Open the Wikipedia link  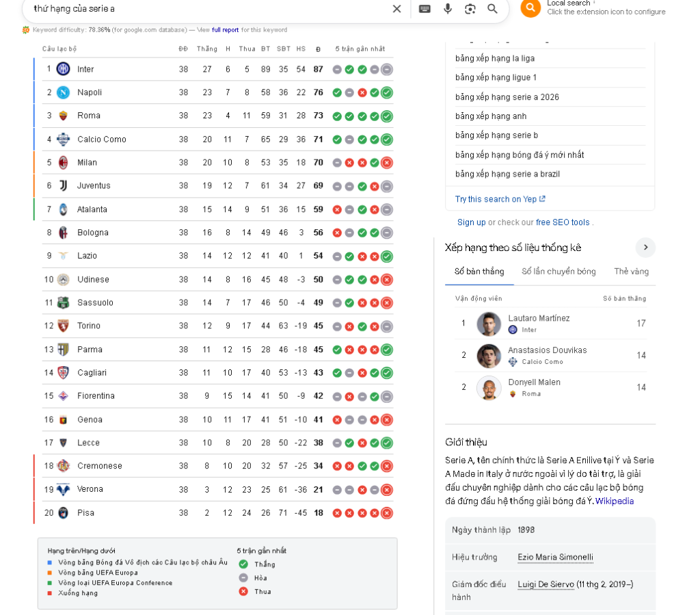click(615, 501)
